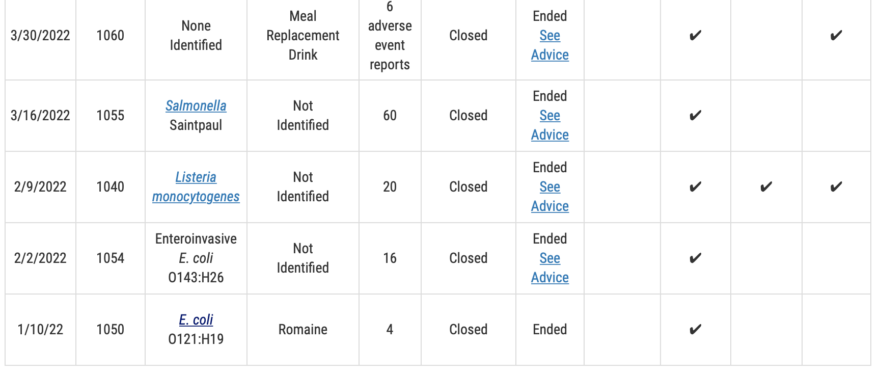Open See Advice for Listeria row 1040
Screen dimensions: 880x373
click(x=550, y=196)
